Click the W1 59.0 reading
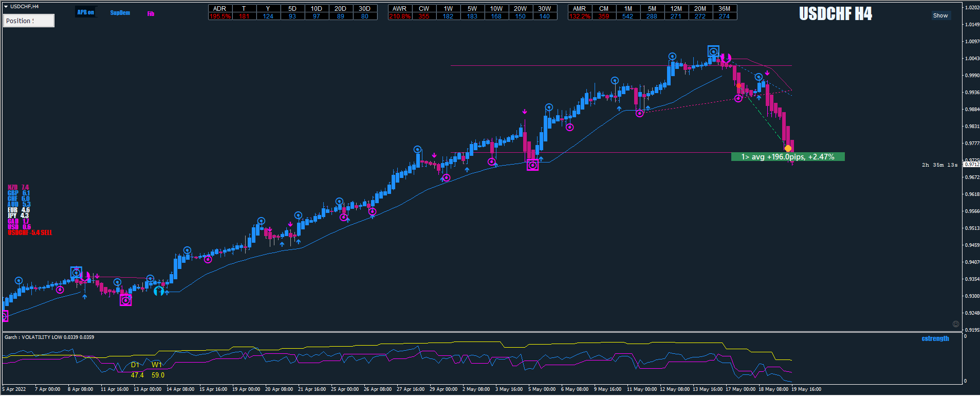Image resolution: width=980 pixels, height=396 pixels. tap(157, 370)
